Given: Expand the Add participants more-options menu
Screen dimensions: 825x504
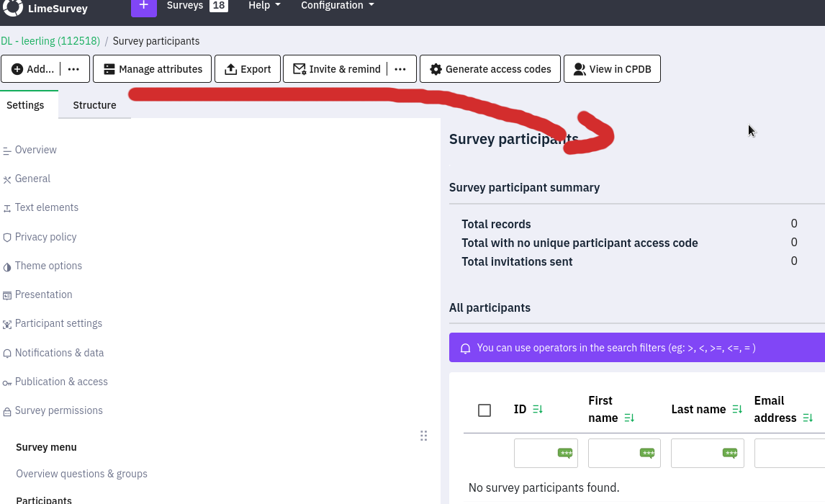Looking at the screenshot, I should click(73, 69).
